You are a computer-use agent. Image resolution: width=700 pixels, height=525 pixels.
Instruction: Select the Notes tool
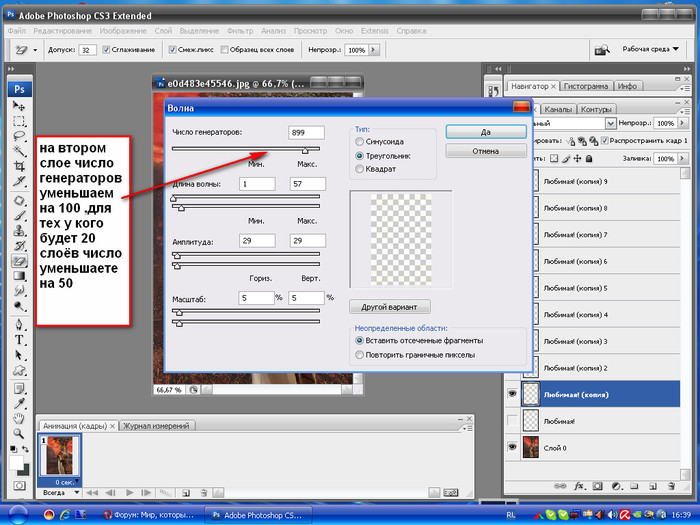click(x=19, y=388)
